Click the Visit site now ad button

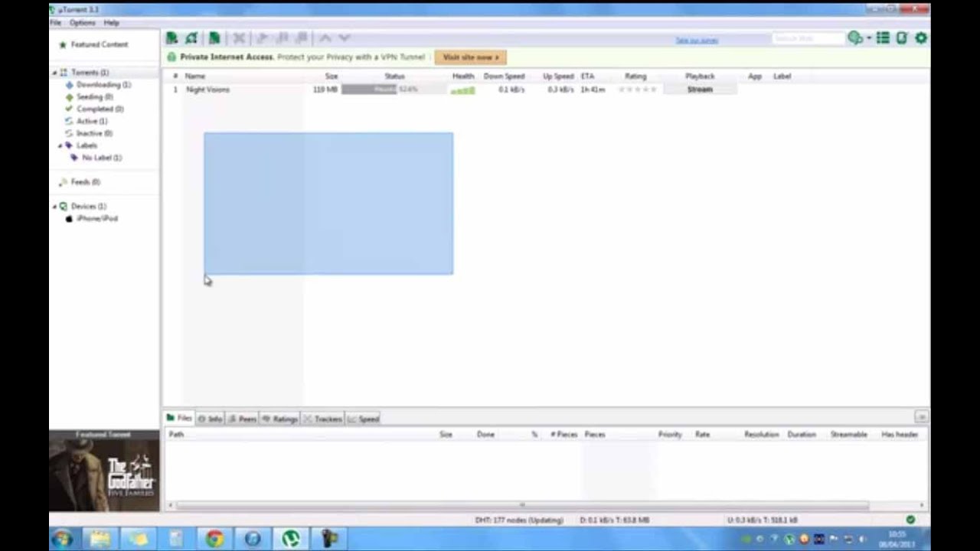coord(469,57)
